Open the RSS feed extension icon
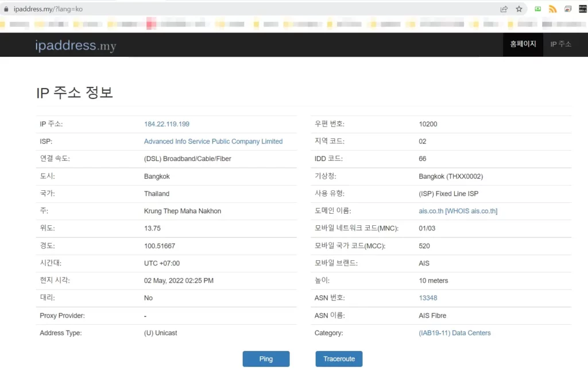The image size is (588, 377). point(553,9)
